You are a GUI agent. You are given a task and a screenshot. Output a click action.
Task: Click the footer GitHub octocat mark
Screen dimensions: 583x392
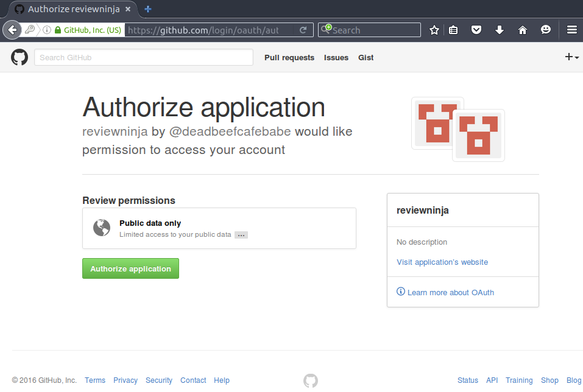(x=311, y=380)
